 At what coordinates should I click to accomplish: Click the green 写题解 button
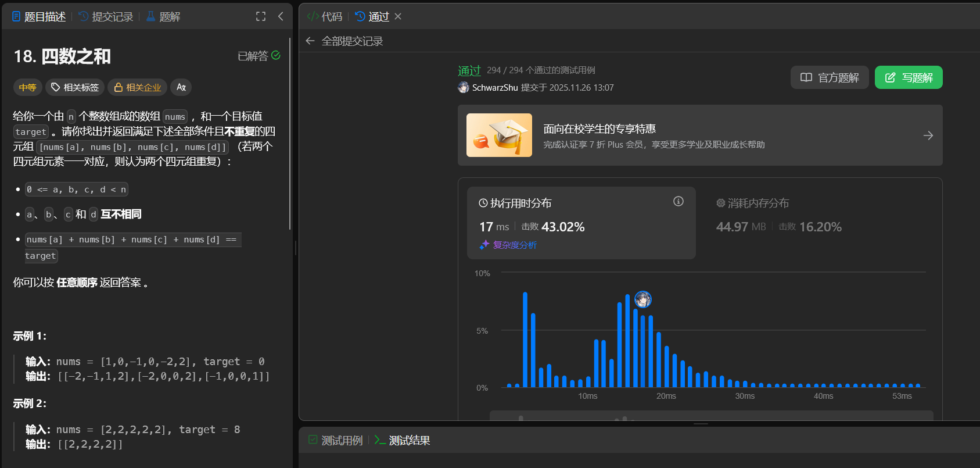tap(908, 77)
